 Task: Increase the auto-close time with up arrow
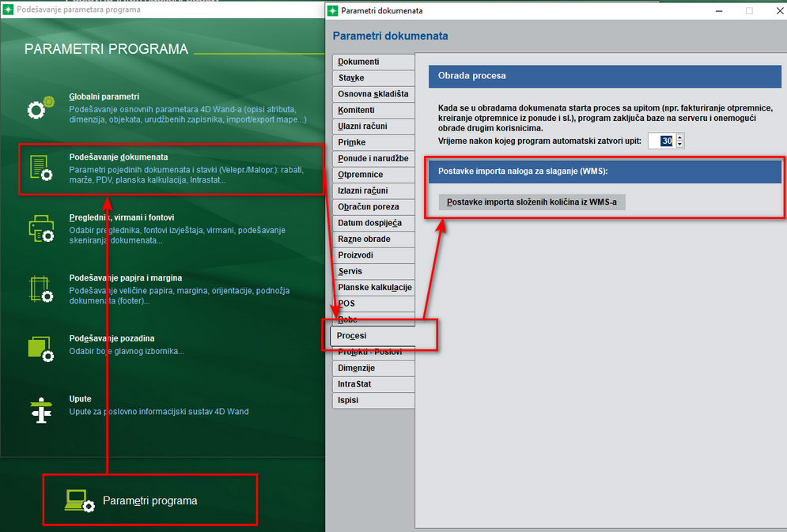(679, 137)
